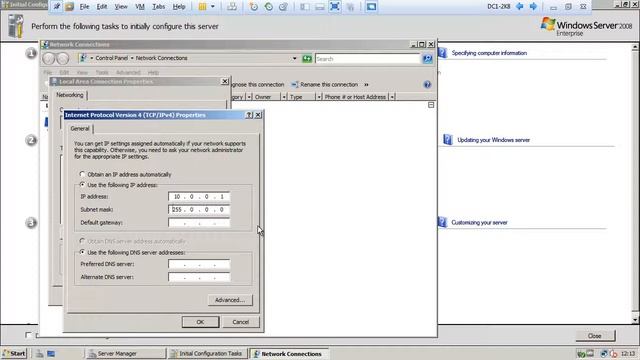640x360 pixels.
Task: Click the console view icon
Action: tap(371, 7)
